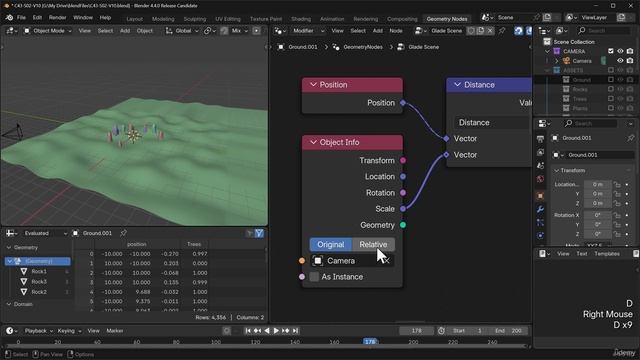Enable the Rocks collection checkbox in outliner

(611, 89)
